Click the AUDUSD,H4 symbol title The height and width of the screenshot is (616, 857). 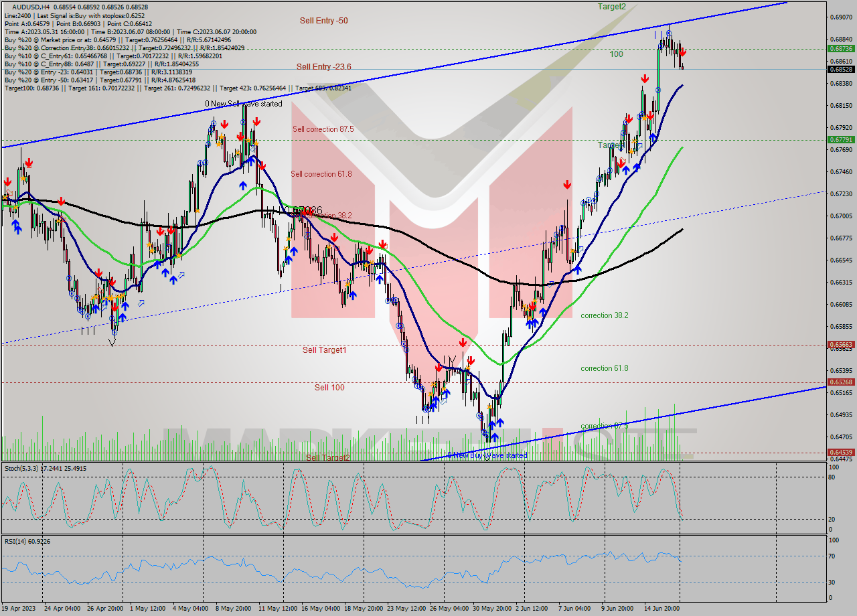point(32,7)
